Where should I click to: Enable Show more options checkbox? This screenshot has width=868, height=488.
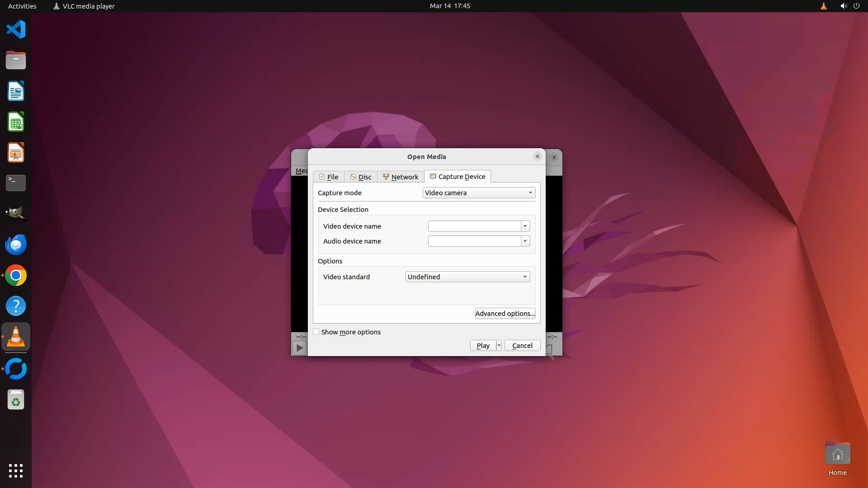[x=316, y=332]
